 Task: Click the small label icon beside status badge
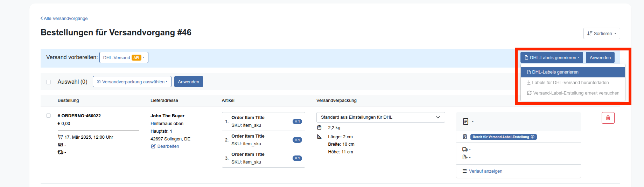coord(465,137)
